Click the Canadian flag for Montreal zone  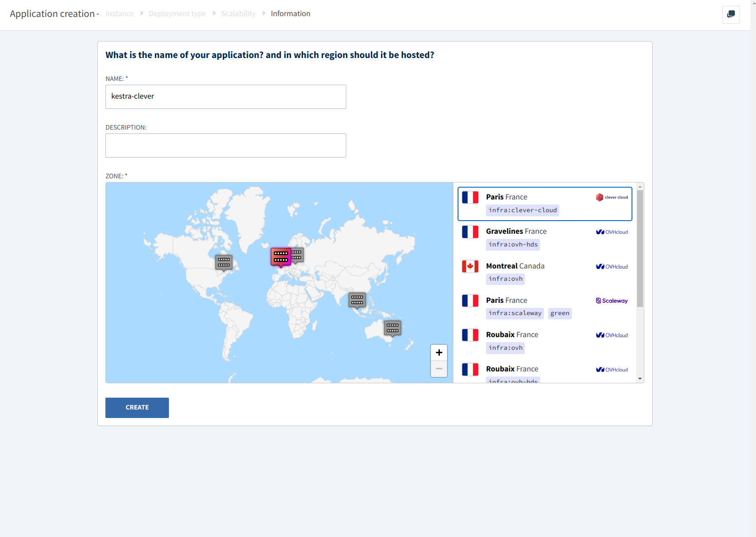tap(470, 266)
